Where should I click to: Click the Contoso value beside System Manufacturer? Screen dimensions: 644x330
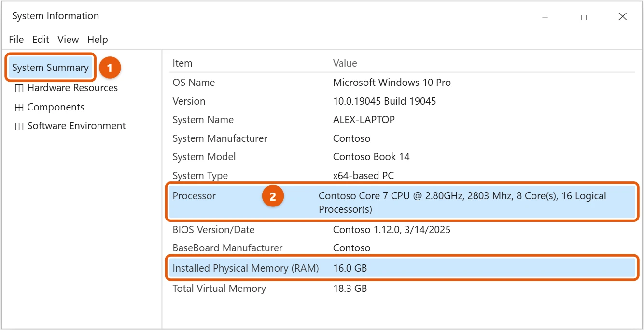click(x=352, y=138)
